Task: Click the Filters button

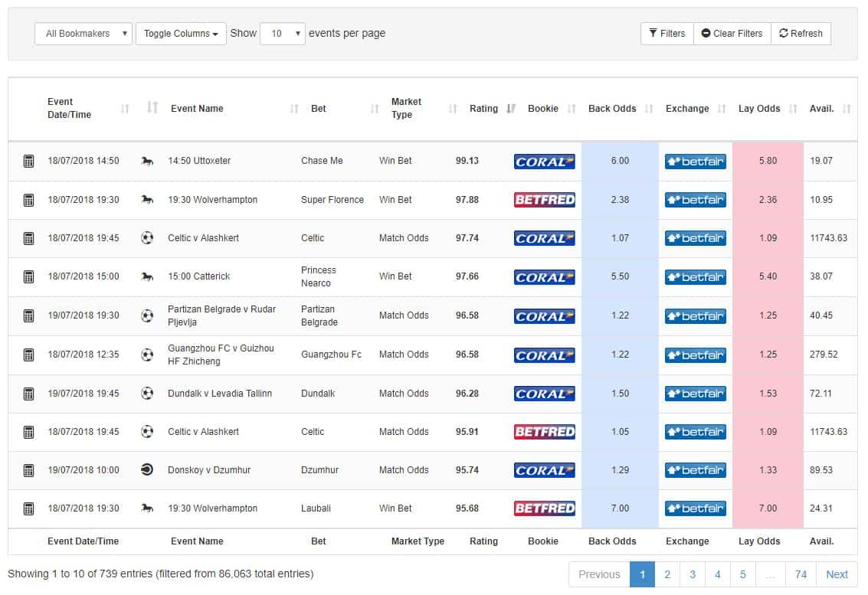Action: [x=667, y=34]
